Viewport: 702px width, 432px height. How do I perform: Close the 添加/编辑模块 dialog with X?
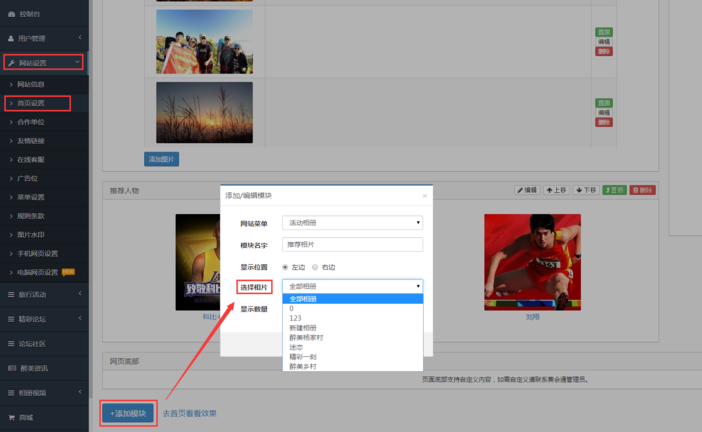click(x=424, y=195)
